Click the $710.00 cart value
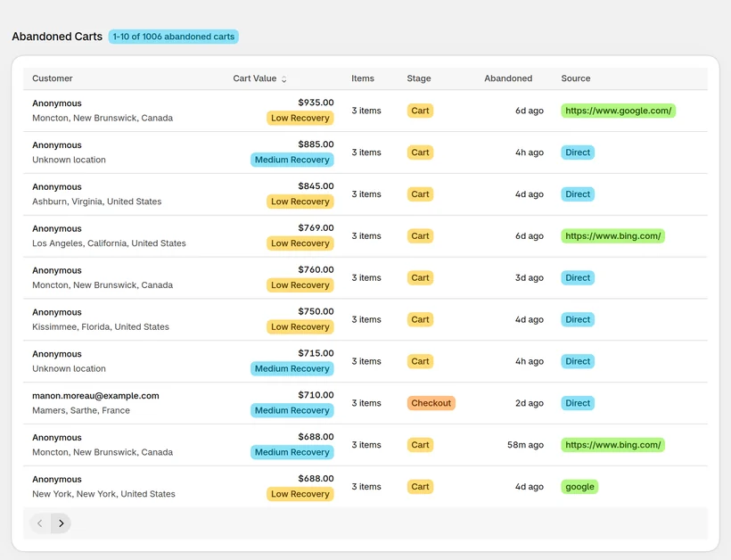 click(316, 395)
